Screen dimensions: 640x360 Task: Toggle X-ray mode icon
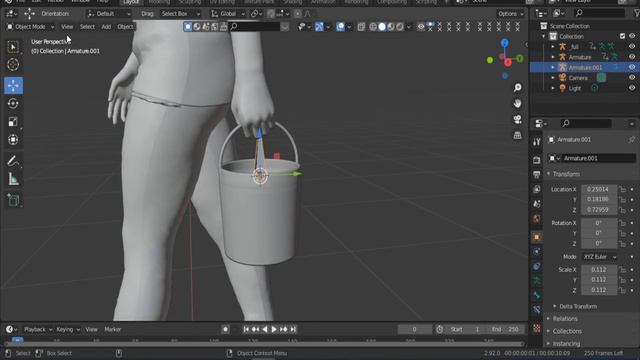[361, 27]
